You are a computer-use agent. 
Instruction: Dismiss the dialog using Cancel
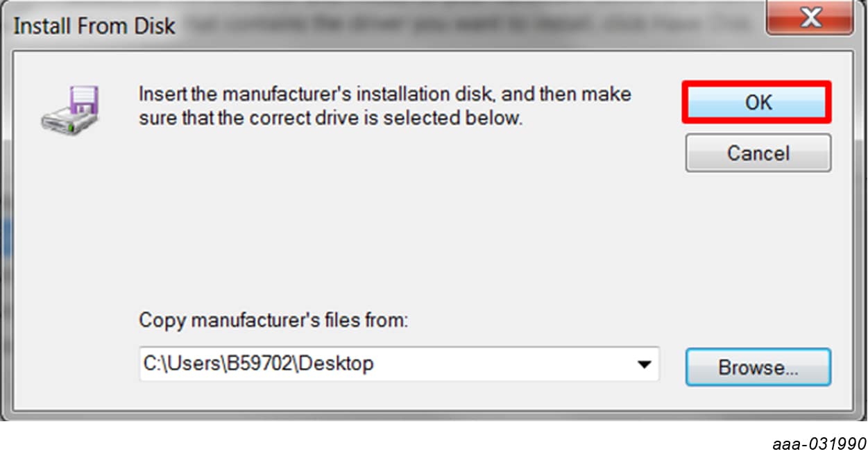pos(758,153)
